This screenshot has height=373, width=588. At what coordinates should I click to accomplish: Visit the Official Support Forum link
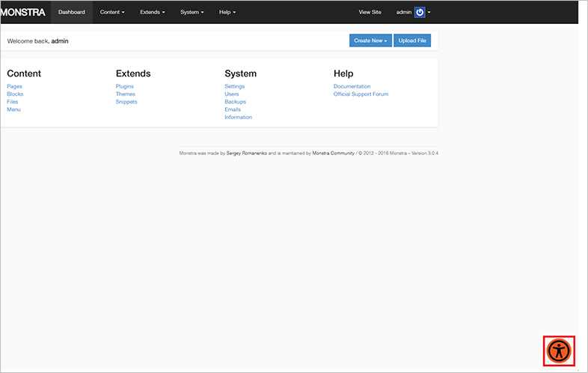(361, 94)
